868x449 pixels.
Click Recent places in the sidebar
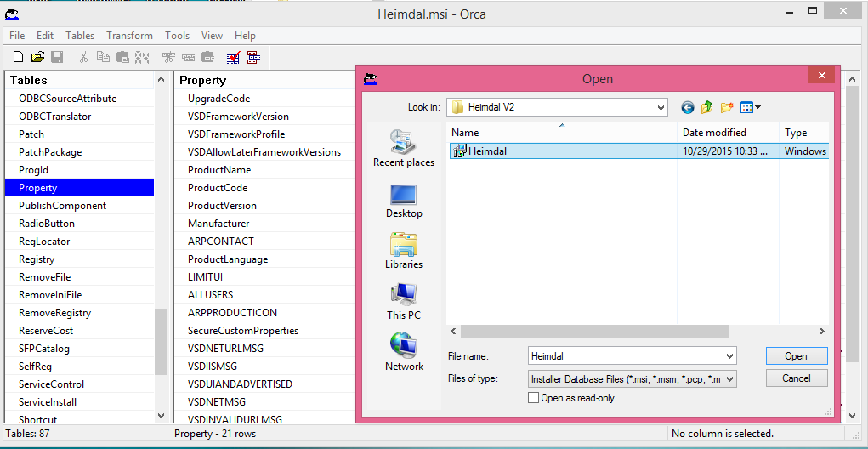point(404,148)
